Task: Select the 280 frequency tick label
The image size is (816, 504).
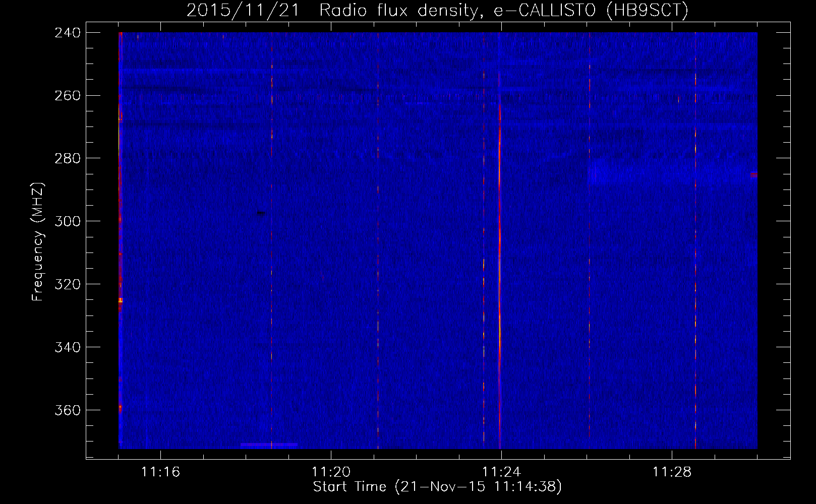Action: click(x=68, y=159)
